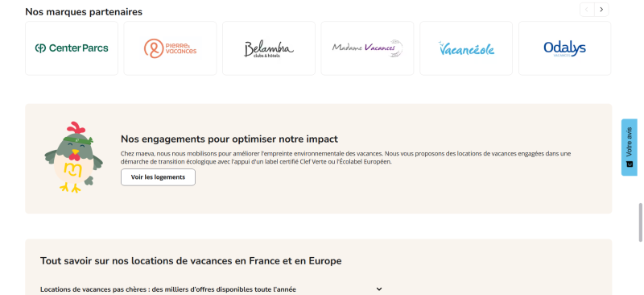Click the Voir les logements button
This screenshot has height=295, width=644.
(158, 177)
